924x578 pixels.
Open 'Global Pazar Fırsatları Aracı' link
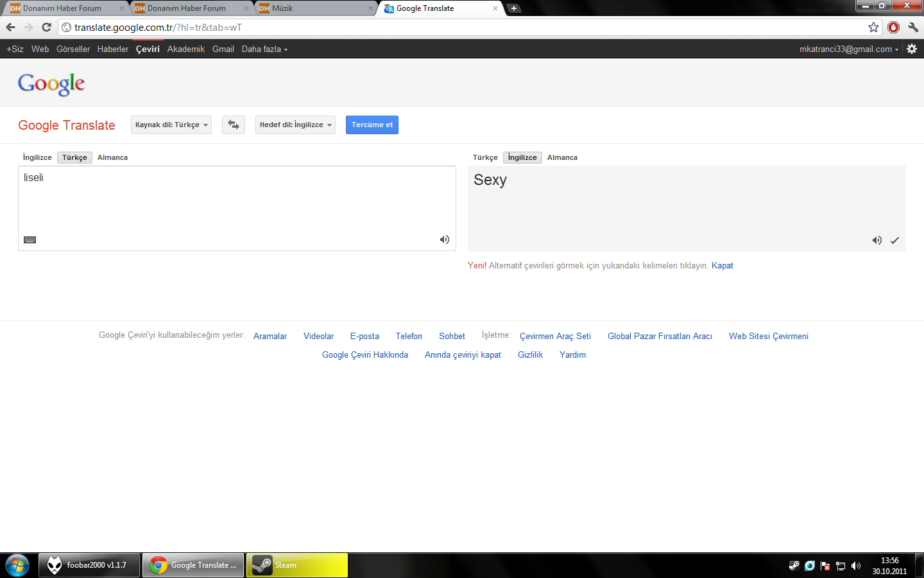[660, 336]
